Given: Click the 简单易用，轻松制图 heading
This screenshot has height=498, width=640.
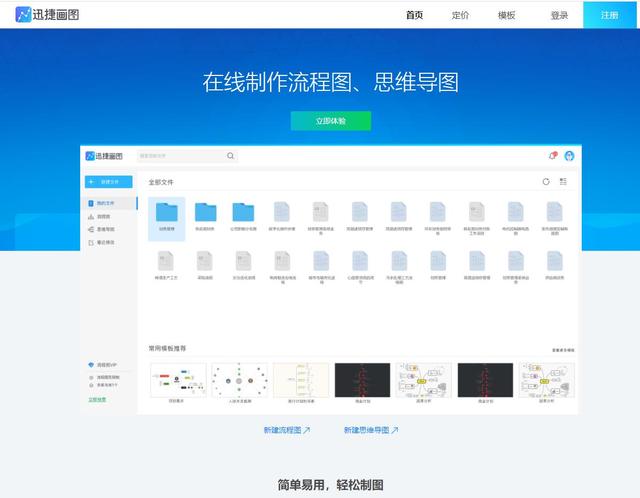Looking at the screenshot, I should (331, 485).
